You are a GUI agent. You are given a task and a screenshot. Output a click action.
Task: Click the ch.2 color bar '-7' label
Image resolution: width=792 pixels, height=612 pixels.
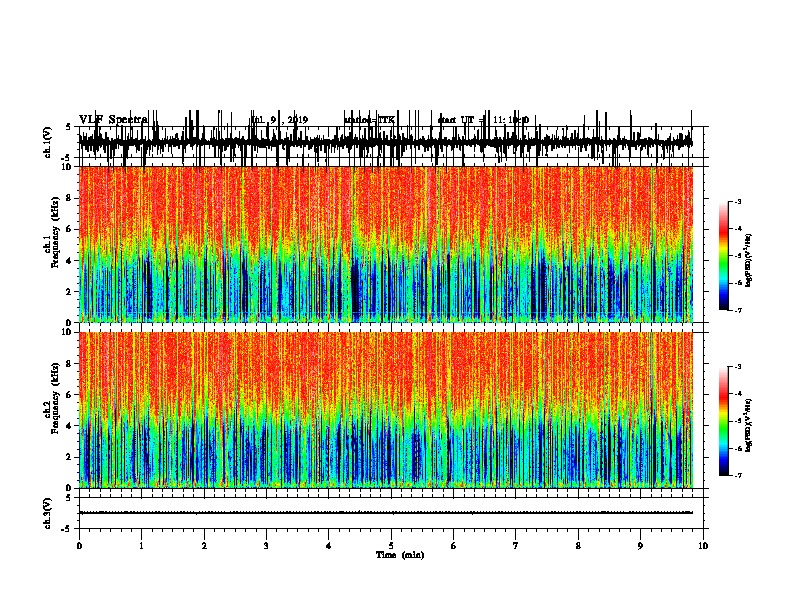point(737,475)
